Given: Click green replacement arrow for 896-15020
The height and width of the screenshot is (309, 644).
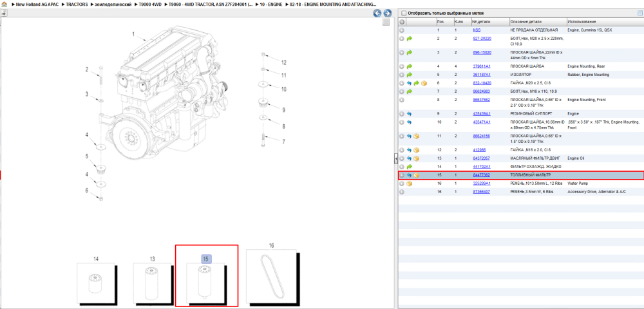Looking at the screenshot, I should pos(410,53).
